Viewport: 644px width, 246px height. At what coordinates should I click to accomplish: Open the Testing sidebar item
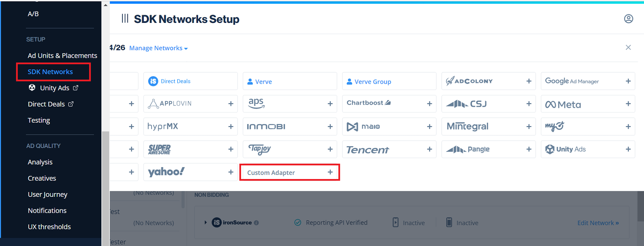tap(39, 120)
